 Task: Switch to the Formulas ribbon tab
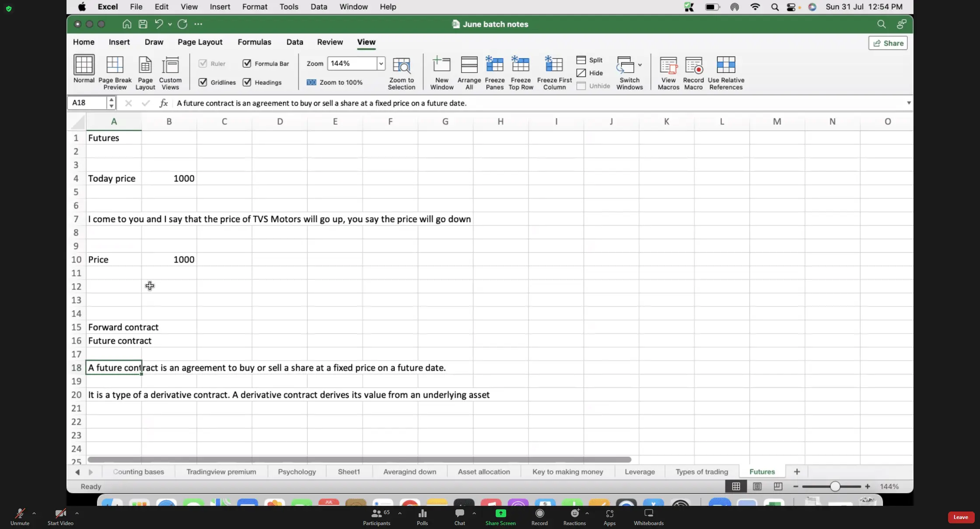point(254,42)
